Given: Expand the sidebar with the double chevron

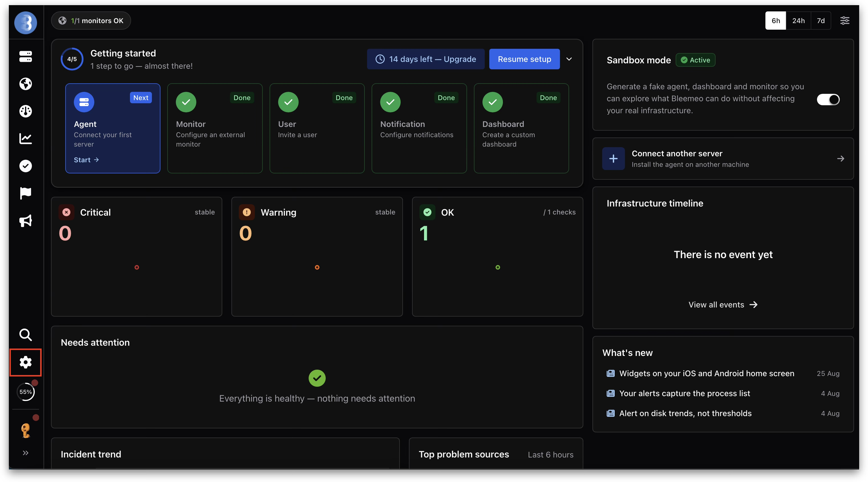Looking at the screenshot, I should [26, 453].
